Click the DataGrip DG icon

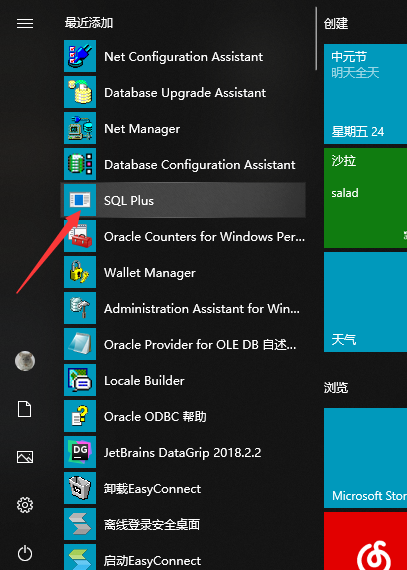[80, 452]
